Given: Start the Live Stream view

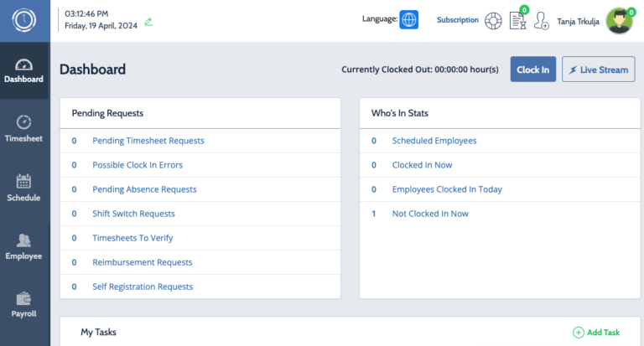Looking at the screenshot, I should 598,70.
